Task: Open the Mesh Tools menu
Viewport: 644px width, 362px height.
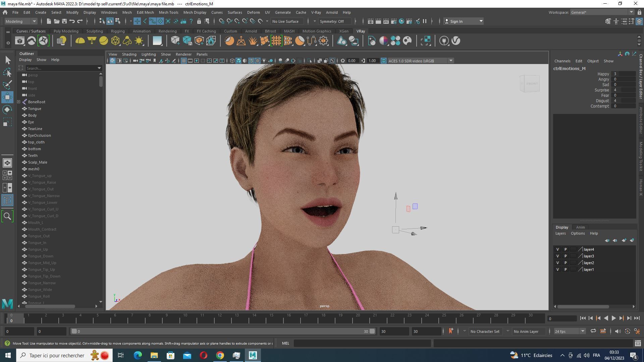Action: pyautogui.click(x=168, y=12)
